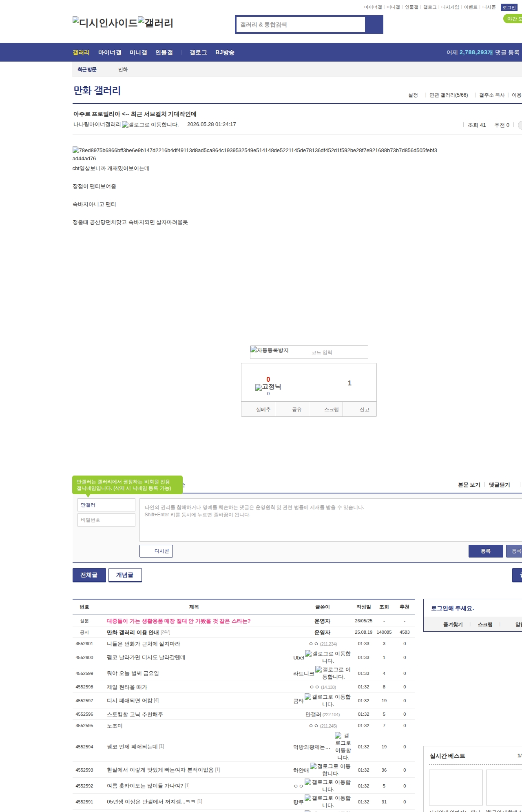Click the comment text area
This screenshot has height=812, width=522.
click(331, 520)
